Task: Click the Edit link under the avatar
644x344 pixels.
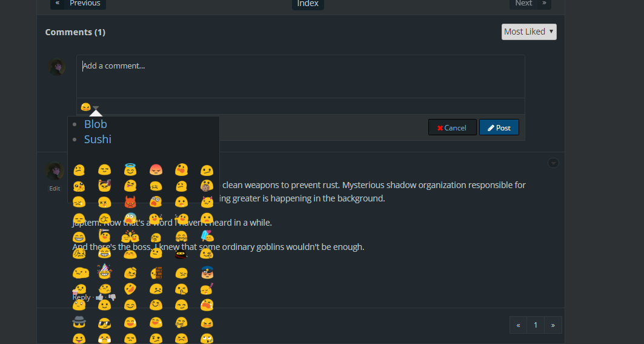Action: pyautogui.click(x=55, y=189)
